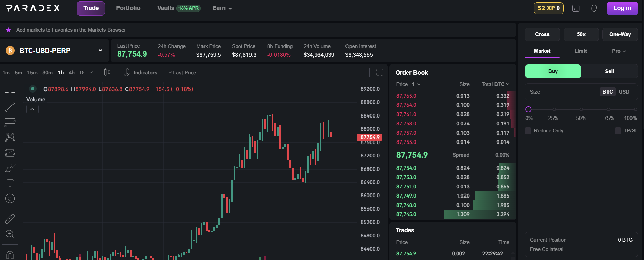644x260 pixels.
Task: Open the S2 XP 0 badge
Action: click(x=548, y=8)
